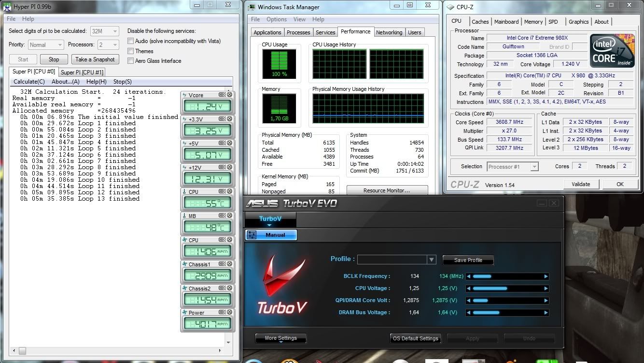Open the SPD tab in CPU-Z
This screenshot has width=644, height=363.
[553, 22]
